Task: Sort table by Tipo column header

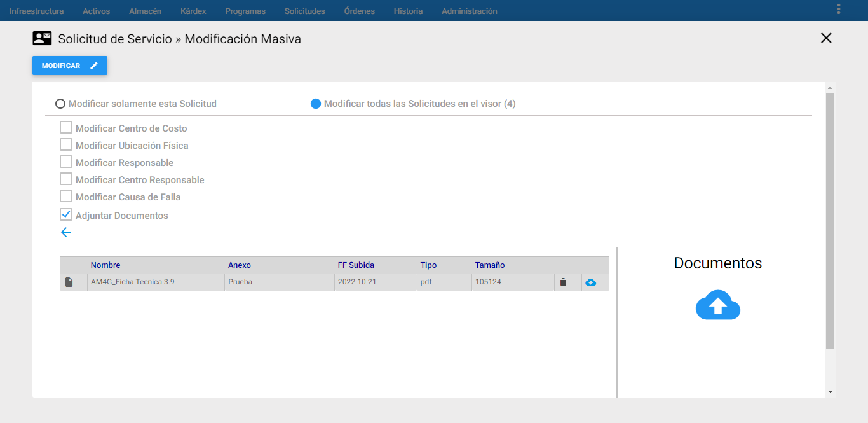Action: 428,265
